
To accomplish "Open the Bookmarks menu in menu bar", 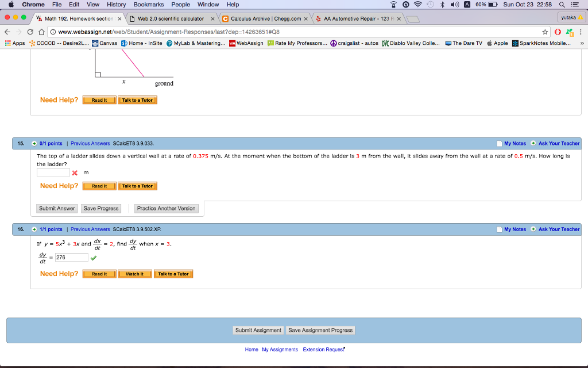I will (148, 5).
